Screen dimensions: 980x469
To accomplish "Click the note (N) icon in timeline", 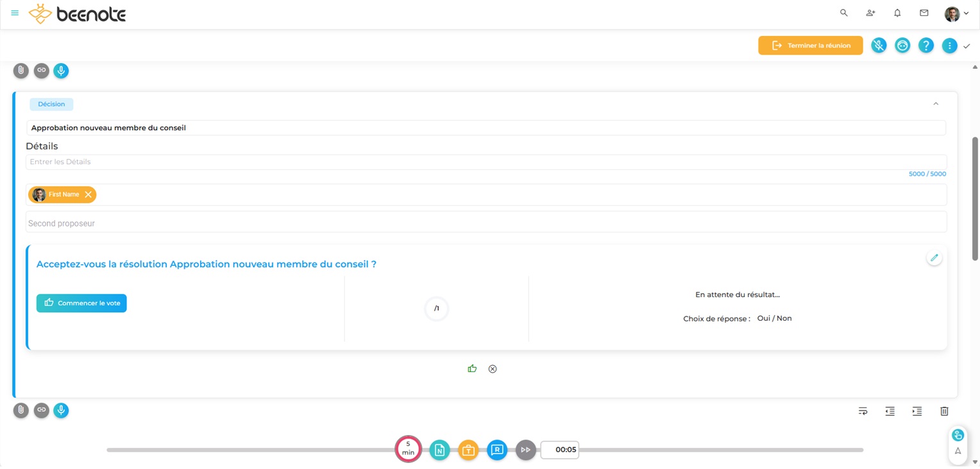I will 439,450.
